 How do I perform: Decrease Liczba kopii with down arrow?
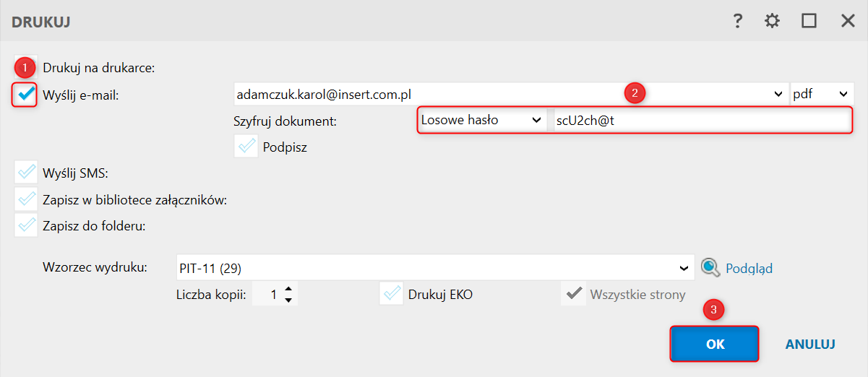[x=288, y=300]
